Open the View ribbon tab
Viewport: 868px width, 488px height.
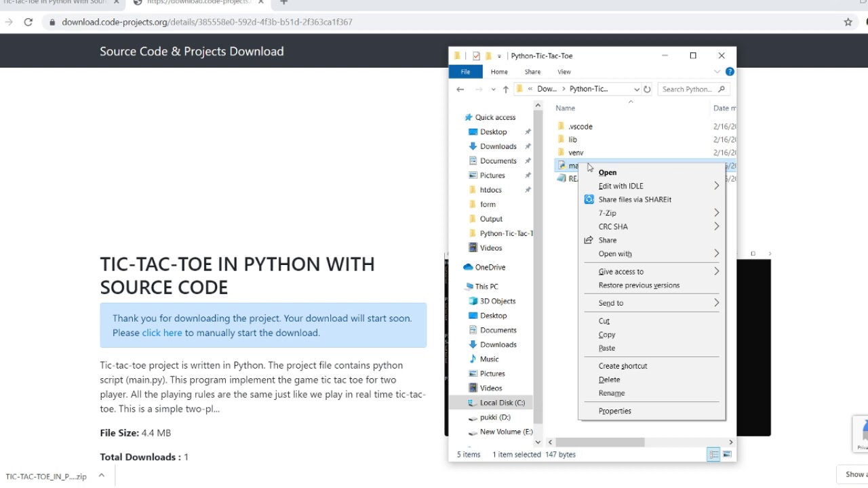point(564,71)
